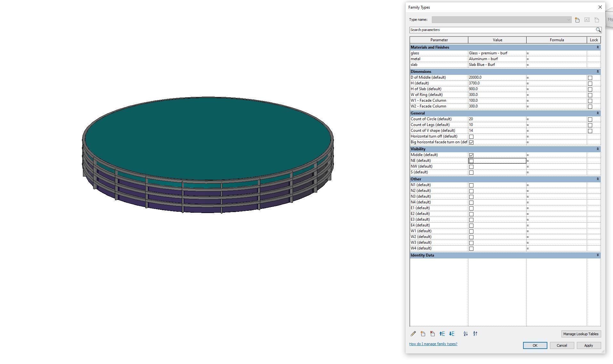Image resolution: width=613 pixels, height=364 pixels.
Task: Open 'How do I manage family types?' link
Action: (433, 344)
